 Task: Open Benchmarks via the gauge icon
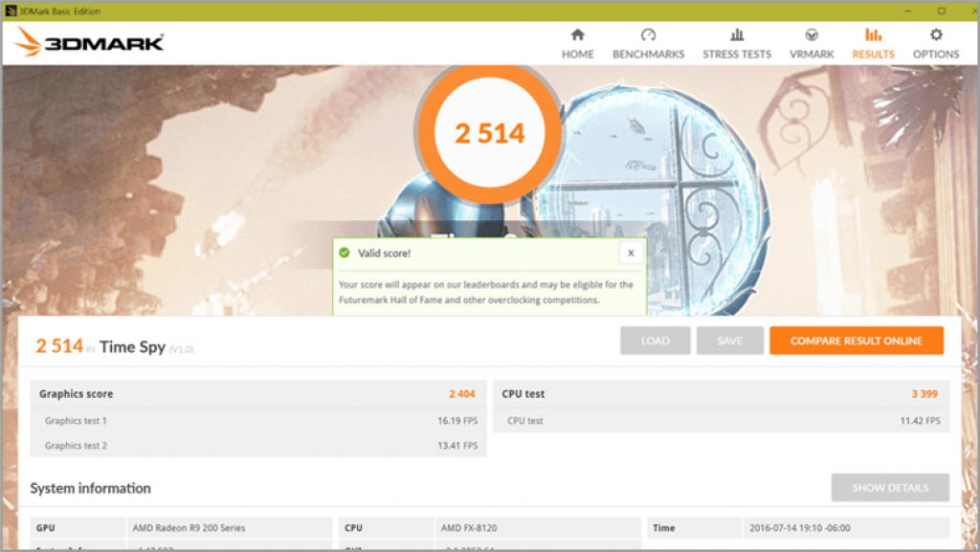[648, 35]
